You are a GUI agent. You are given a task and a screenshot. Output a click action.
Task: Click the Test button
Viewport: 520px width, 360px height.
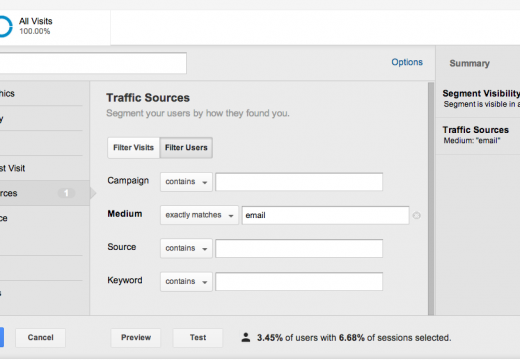tap(198, 338)
